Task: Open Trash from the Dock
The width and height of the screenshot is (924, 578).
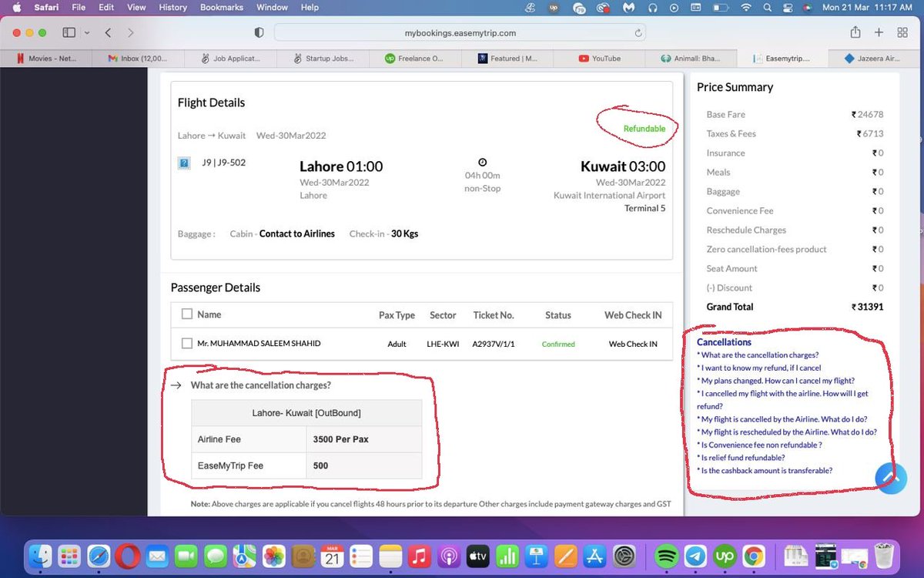Action: 884,555
